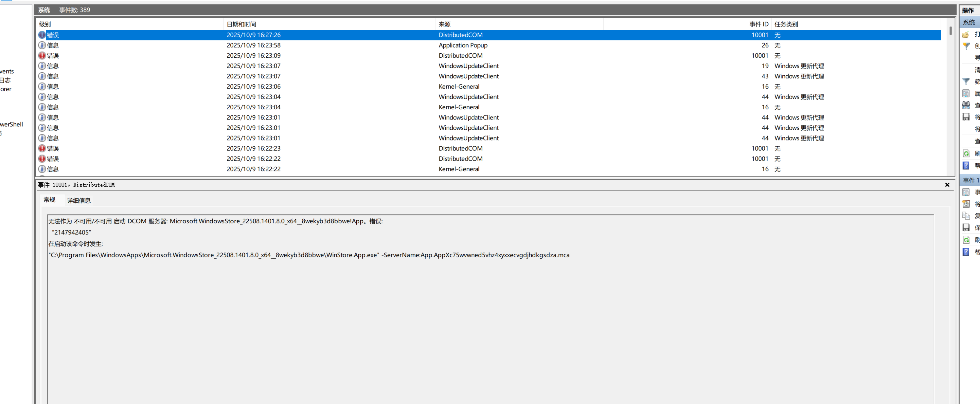Select the 16:23:04 Kernel-General event row

489,107
